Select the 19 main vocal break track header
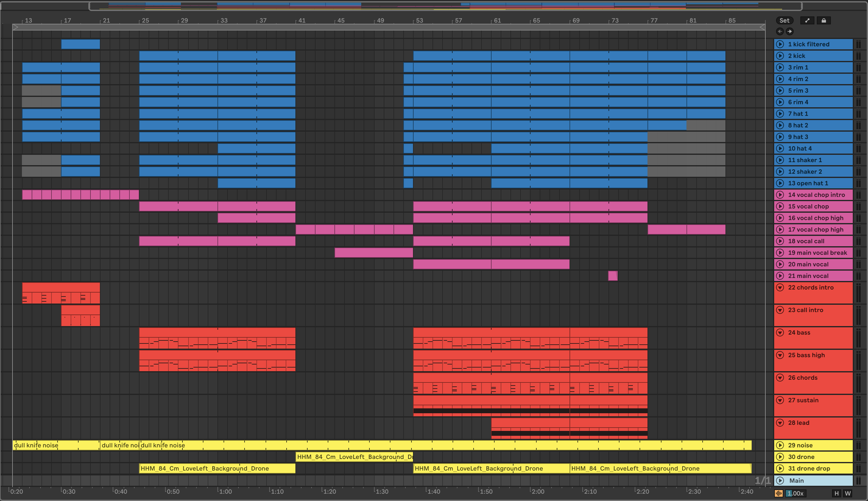This screenshot has height=501, width=868. [x=817, y=253]
